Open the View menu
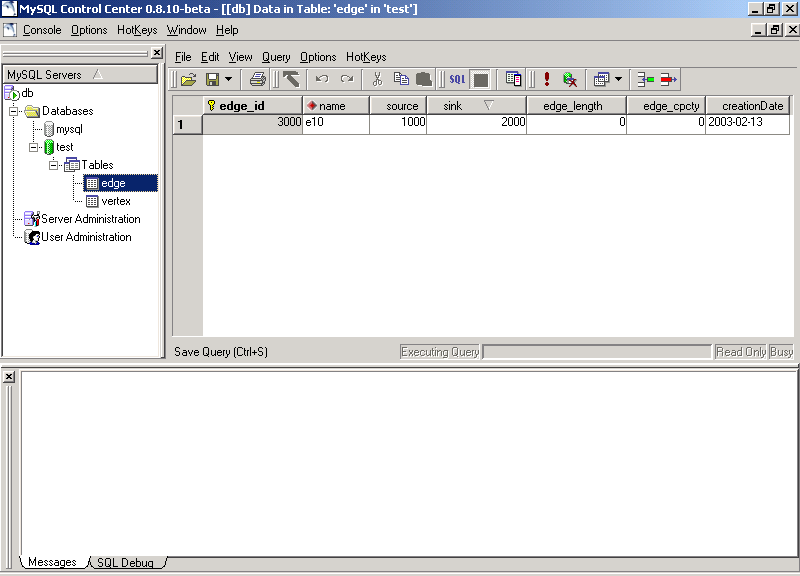The height and width of the screenshot is (576, 800). 240,57
